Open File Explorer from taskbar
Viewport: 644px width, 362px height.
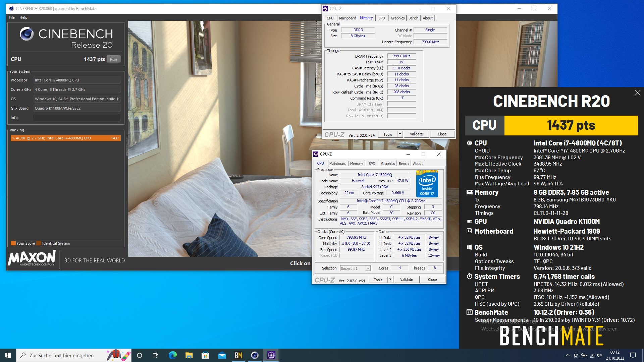point(189,355)
